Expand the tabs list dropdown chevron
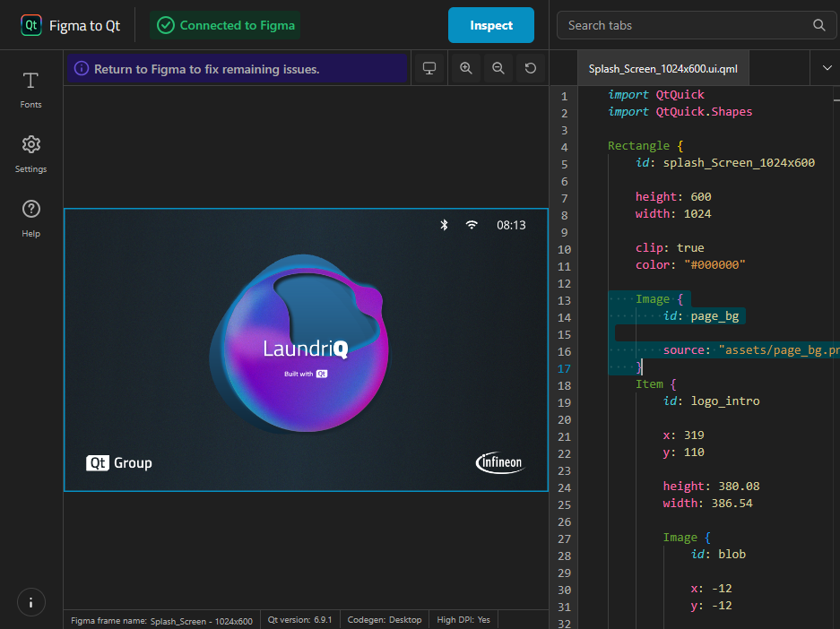Screen dimensions: 840x629 pyautogui.click(x=826, y=68)
